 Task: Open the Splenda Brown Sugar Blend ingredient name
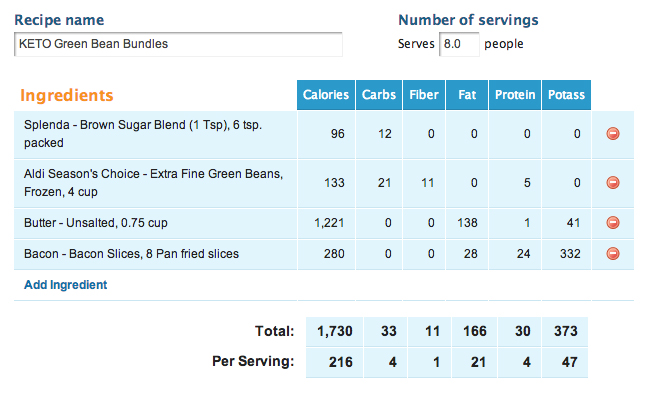[x=143, y=134]
